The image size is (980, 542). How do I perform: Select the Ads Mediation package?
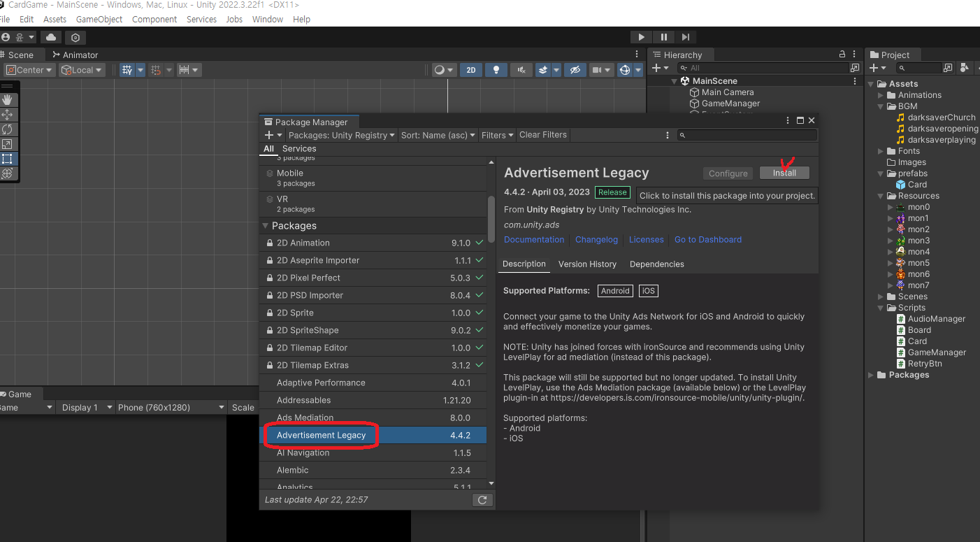click(x=373, y=418)
